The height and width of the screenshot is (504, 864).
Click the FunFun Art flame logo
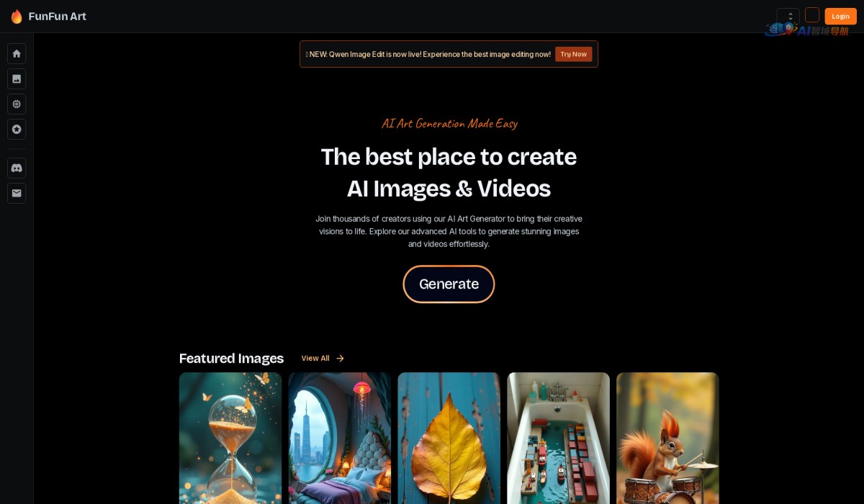click(17, 16)
